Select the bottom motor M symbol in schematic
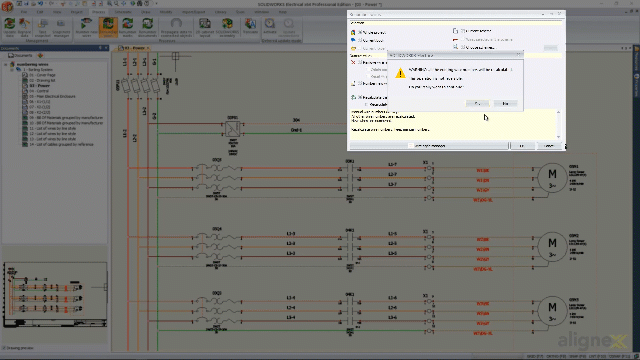The image size is (640, 360). pyautogui.click(x=552, y=310)
